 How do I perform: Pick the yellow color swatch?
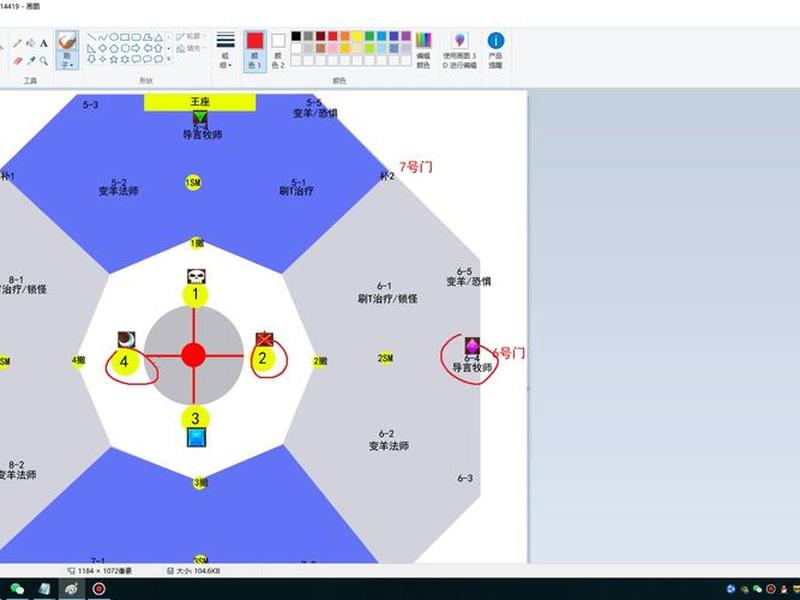pos(357,36)
